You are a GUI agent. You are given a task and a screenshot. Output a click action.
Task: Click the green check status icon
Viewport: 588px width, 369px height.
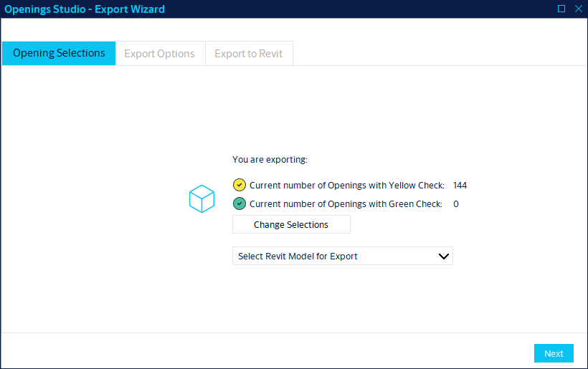click(x=240, y=203)
